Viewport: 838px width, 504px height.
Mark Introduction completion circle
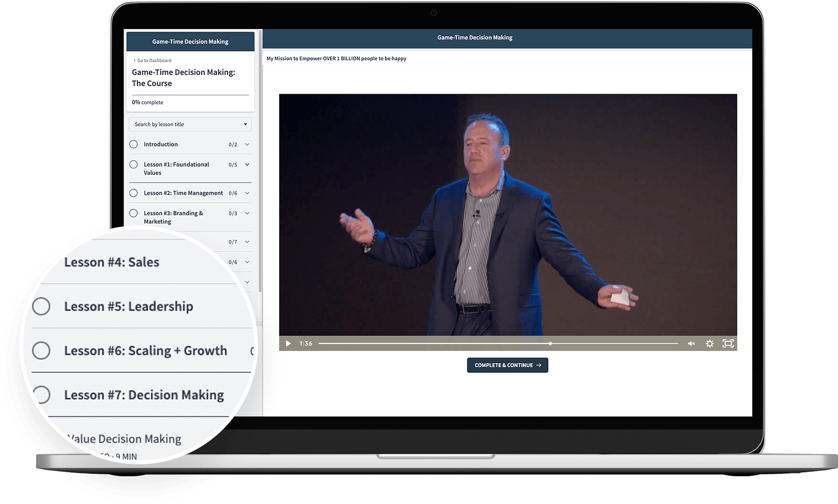pos(133,144)
